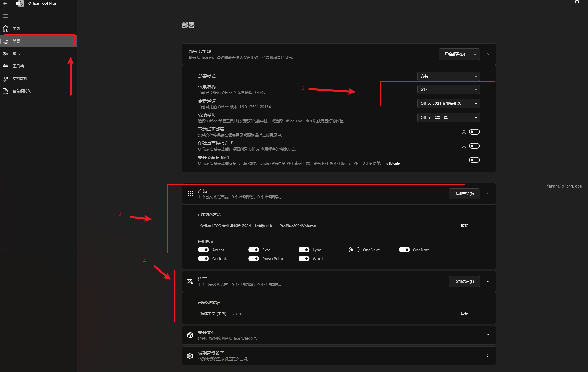Image resolution: width=588 pixels, height=372 pixels.
Task: Toggle the 下载后再部署 switch
Action: (474, 132)
